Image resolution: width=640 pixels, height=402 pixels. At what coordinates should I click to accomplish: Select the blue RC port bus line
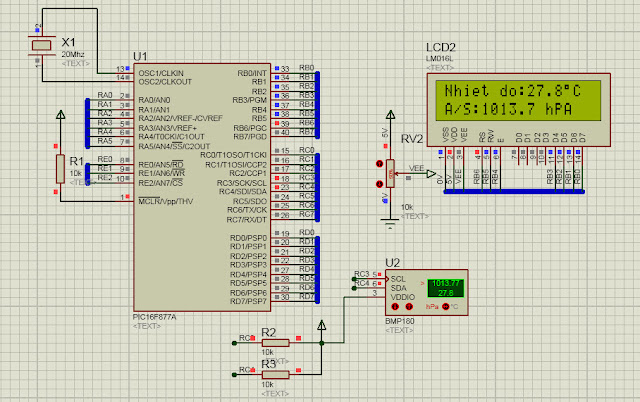click(x=317, y=187)
